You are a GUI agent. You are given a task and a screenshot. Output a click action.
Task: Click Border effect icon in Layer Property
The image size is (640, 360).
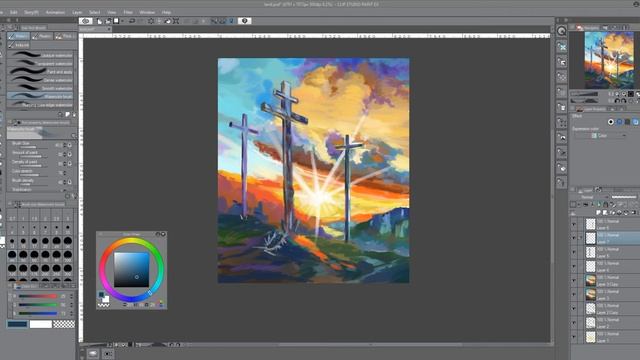611,122
